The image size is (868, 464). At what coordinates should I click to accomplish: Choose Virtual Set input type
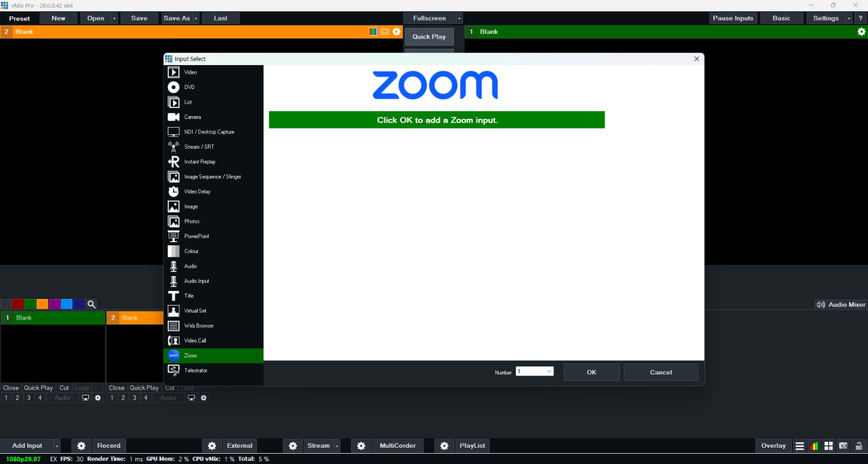pos(213,311)
